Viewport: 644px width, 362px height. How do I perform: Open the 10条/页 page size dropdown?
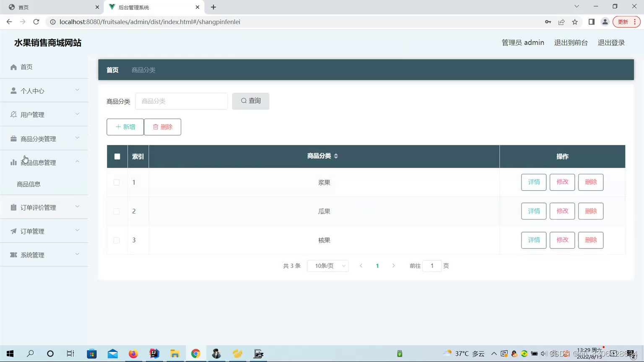click(x=328, y=266)
